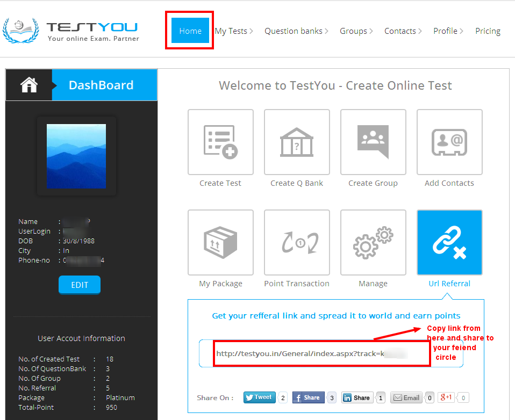
Task: Click the Create Test label
Action: pos(220,183)
